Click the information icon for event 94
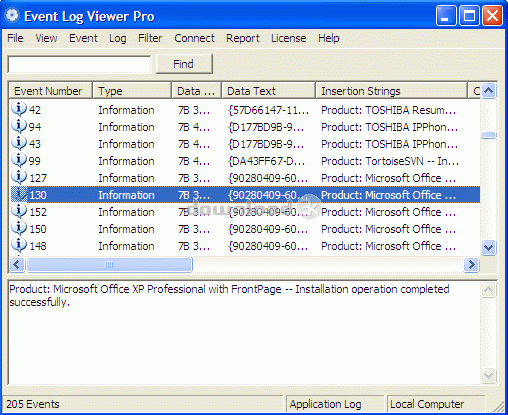The height and width of the screenshot is (415, 508). pos(19,126)
